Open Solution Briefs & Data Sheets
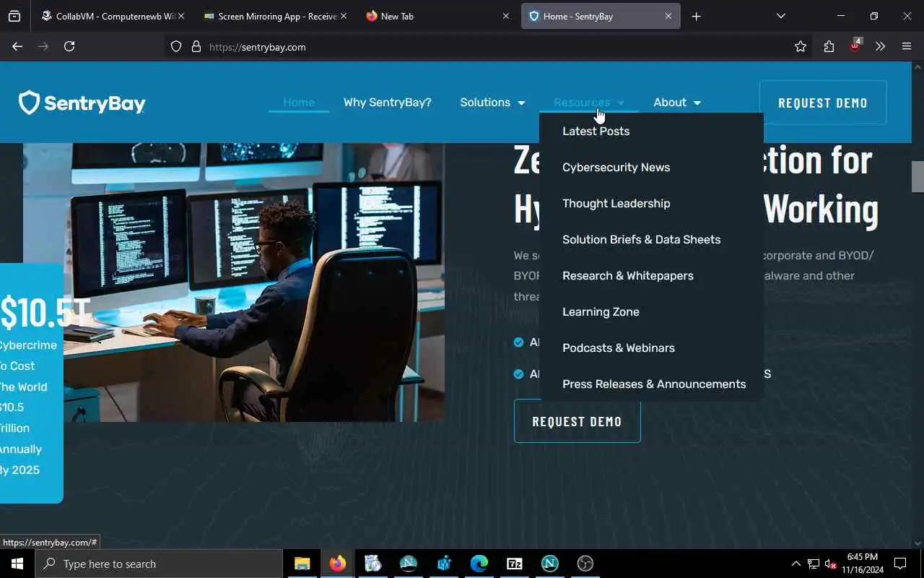The width and height of the screenshot is (924, 578). [x=642, y=239]
